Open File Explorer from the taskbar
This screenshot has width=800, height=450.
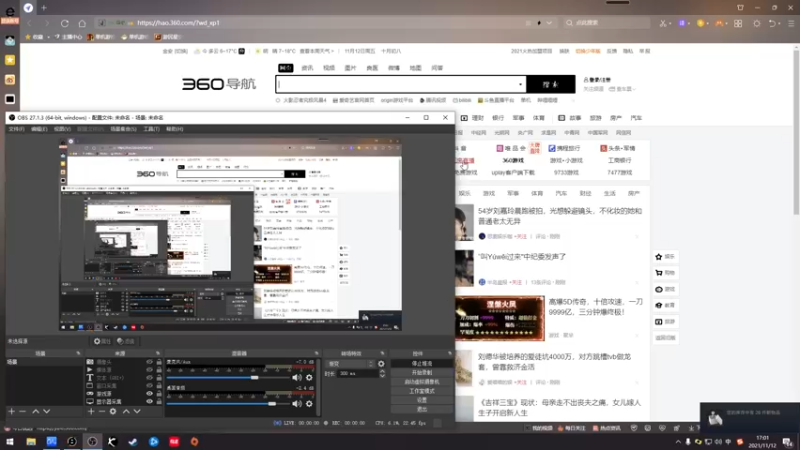pos(31,441)
